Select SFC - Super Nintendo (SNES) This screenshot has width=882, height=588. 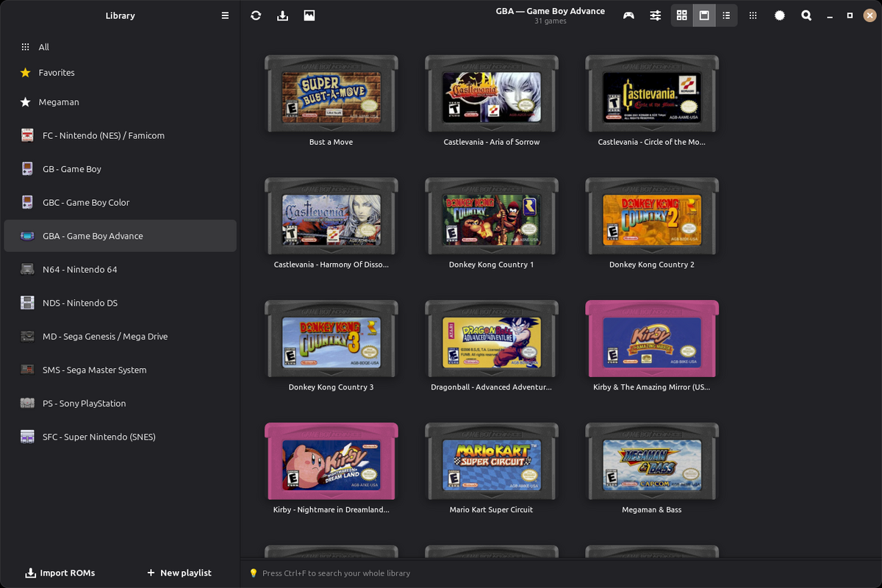(x=121, y=437)
